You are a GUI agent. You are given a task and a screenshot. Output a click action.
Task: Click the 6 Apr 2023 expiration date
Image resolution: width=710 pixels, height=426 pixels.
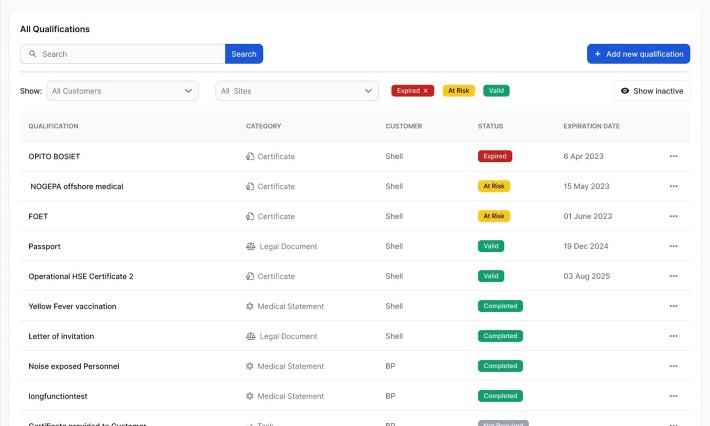(583, 156)
